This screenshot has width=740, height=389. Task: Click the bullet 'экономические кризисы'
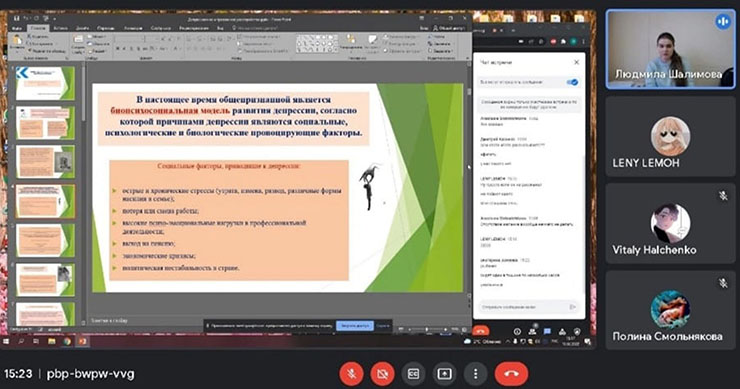coord(159,256)
